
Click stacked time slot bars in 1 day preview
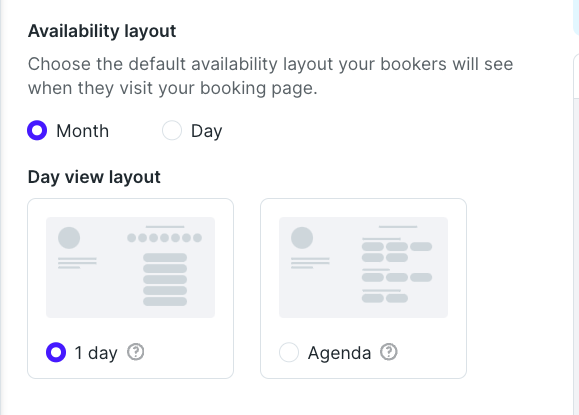pos(165,279)
